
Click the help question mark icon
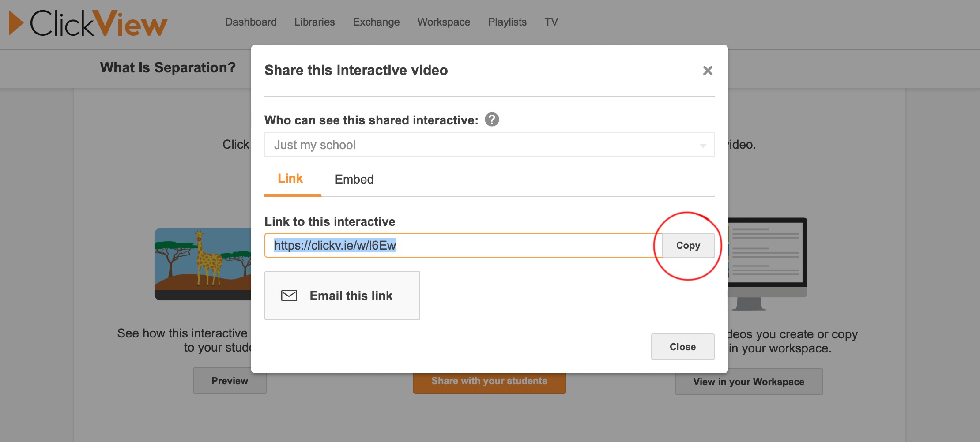[492, 120]
